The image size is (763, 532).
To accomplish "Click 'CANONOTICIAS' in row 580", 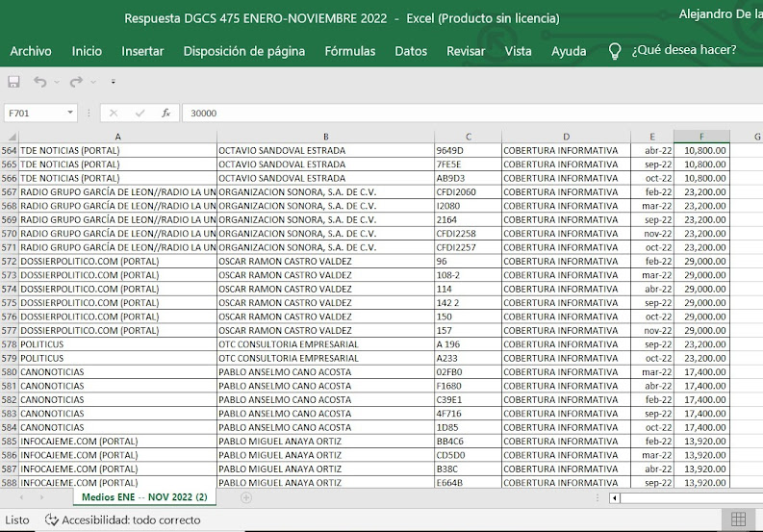I will (117, 372).
